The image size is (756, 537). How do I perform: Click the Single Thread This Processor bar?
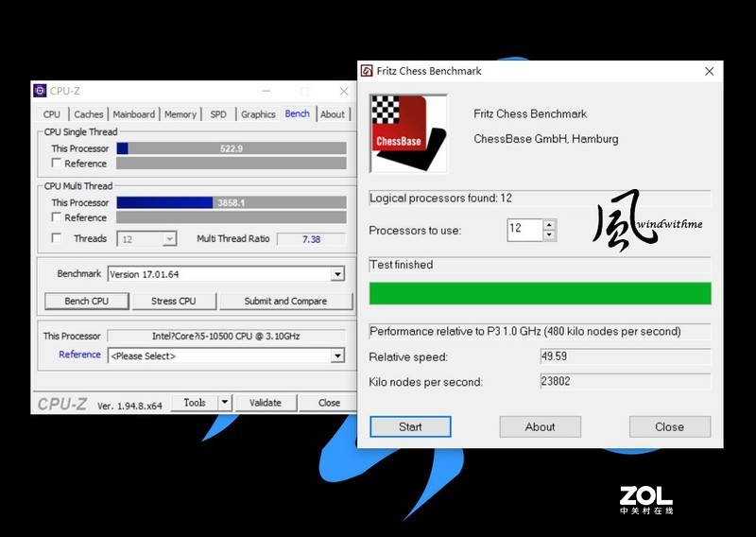tap(232, 148)
